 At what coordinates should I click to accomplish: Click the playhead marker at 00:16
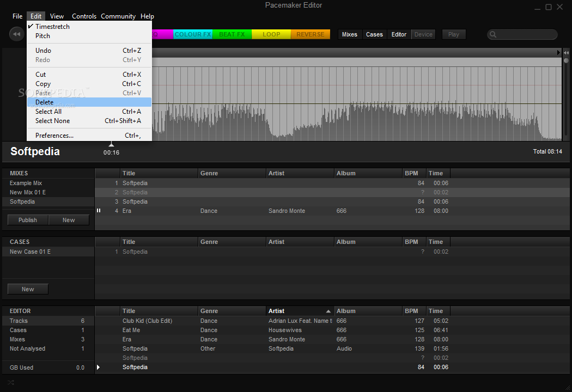pyautogui.click(x=111, y=144)
